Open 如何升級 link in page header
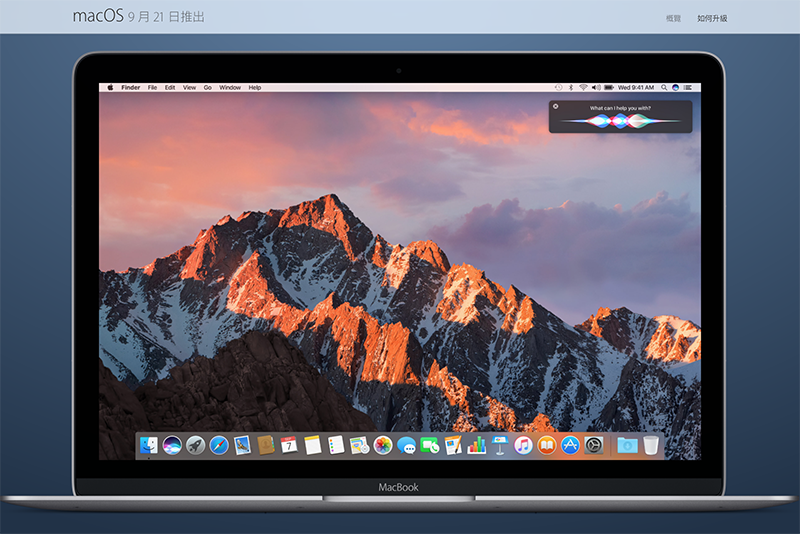The height and width of the screenshot is (534, 800). point(712,18)
